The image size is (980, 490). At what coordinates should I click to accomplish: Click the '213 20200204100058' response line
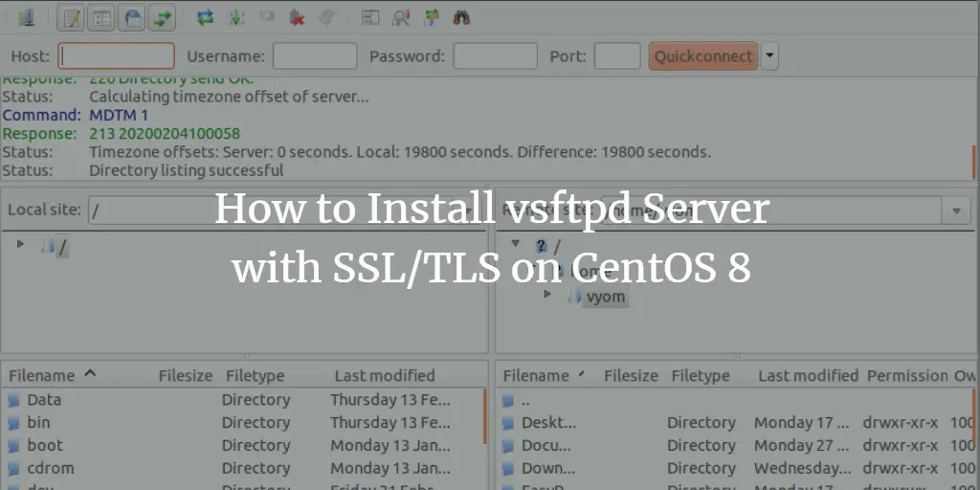coord(165,134)
